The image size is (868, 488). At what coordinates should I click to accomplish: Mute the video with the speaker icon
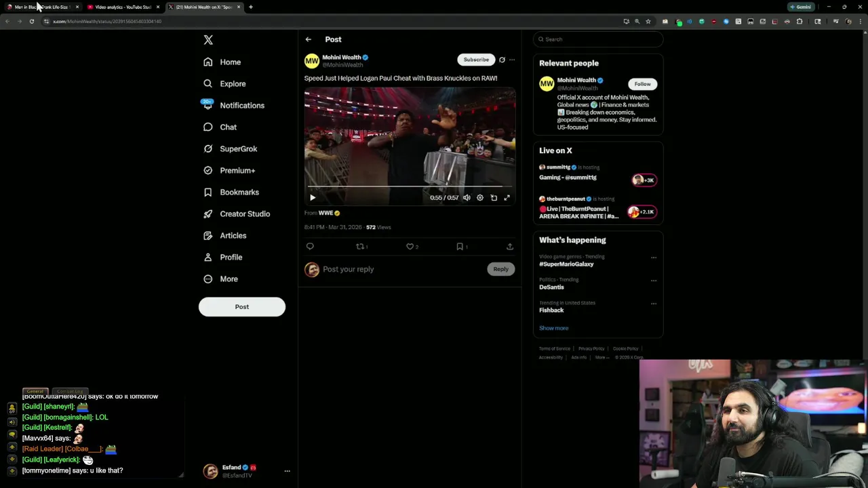pos(467,197)
